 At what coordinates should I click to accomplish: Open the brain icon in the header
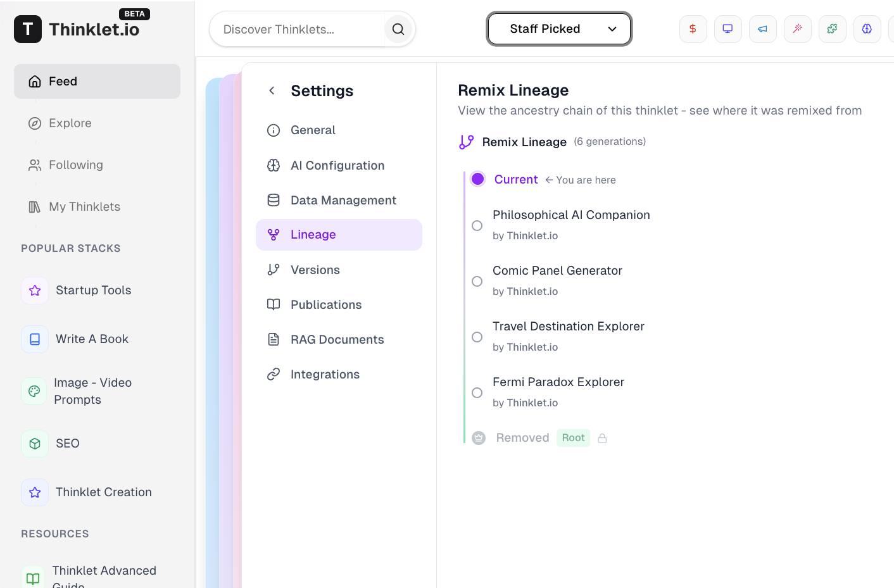[867, 28]
